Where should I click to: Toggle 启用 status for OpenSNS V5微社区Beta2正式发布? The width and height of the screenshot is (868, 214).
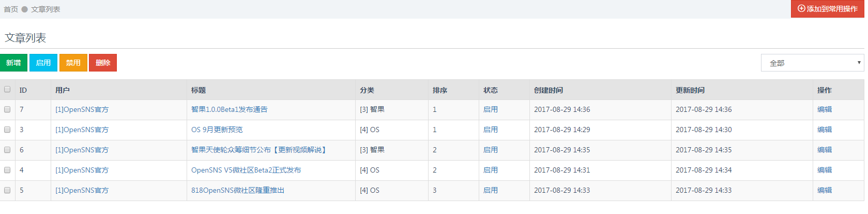point(491,170)
